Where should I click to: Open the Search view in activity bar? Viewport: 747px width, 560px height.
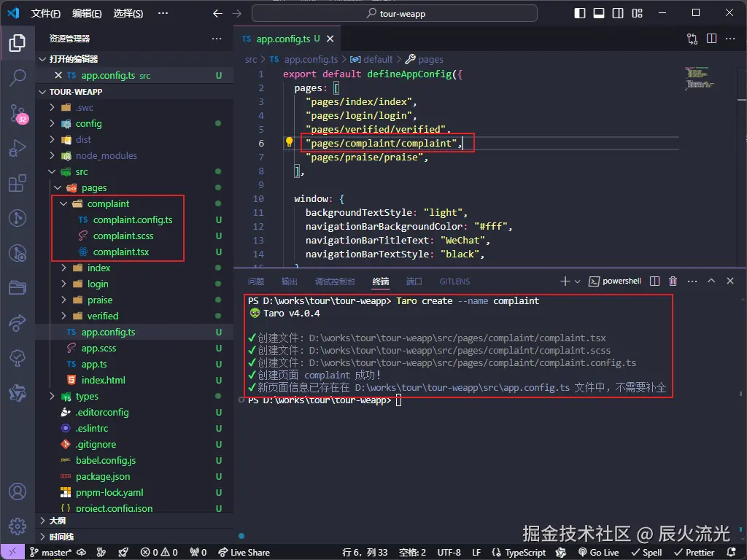[17, 77]
